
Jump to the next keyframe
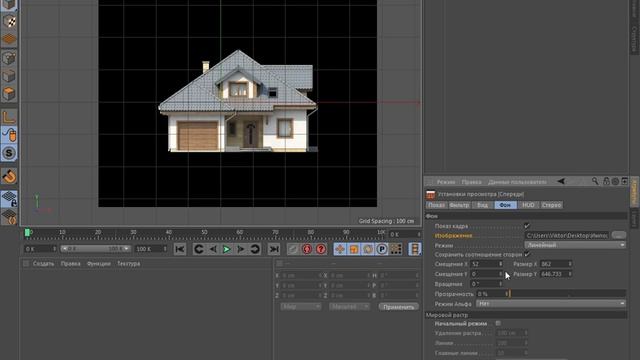click(255, 249)
